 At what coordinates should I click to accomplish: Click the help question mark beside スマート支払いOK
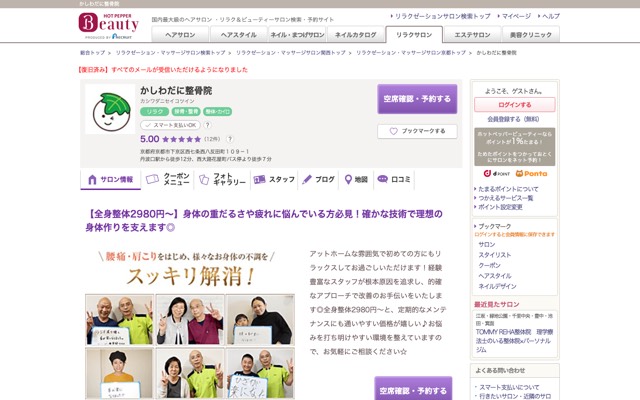207,125
